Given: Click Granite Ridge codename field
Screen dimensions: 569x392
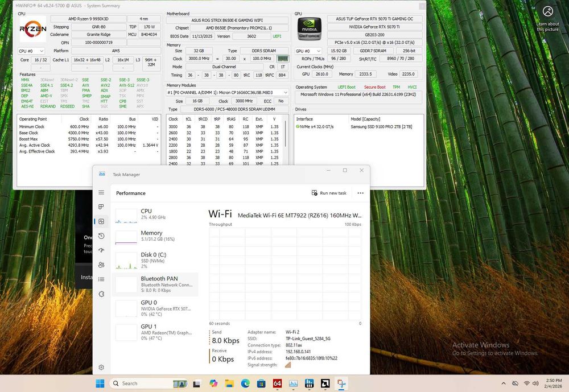Looking at the screenshot, I should pos(98,35).
